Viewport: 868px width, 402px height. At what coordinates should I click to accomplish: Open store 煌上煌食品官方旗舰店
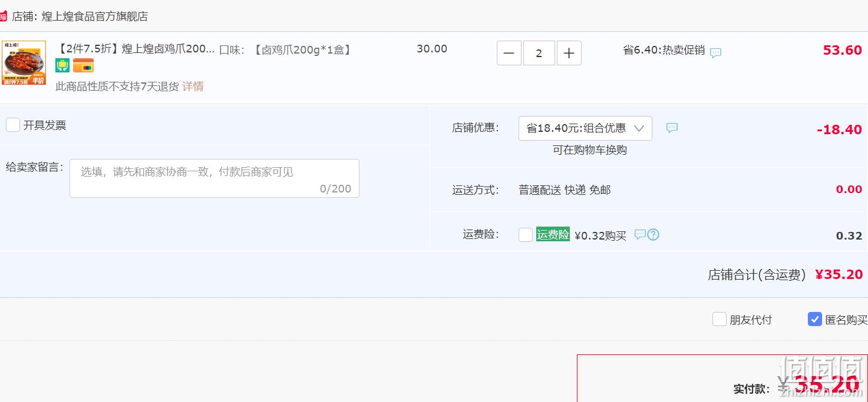pyautogui.click(x=95, y=16)
